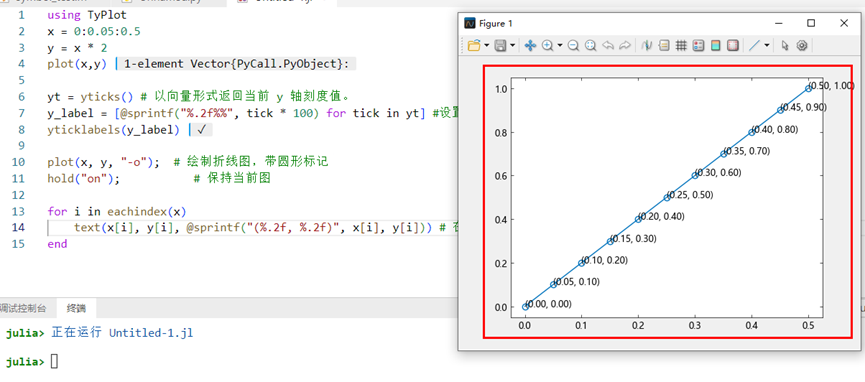Screen dimensions: 865x382
Task: Minimize the Figure 1 window
Action: point(779,23)
